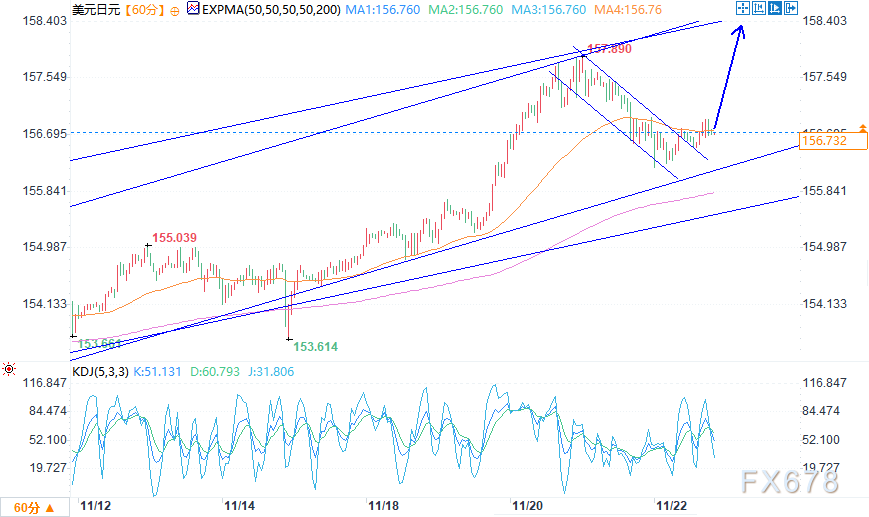Click the shift-chart-right arrow icon

click(x=792, y=9)
